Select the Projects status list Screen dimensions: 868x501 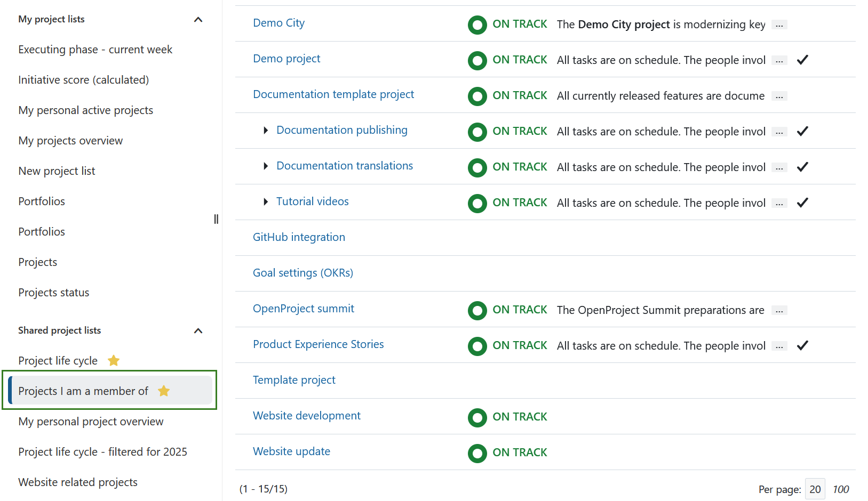tap(53, 292)
